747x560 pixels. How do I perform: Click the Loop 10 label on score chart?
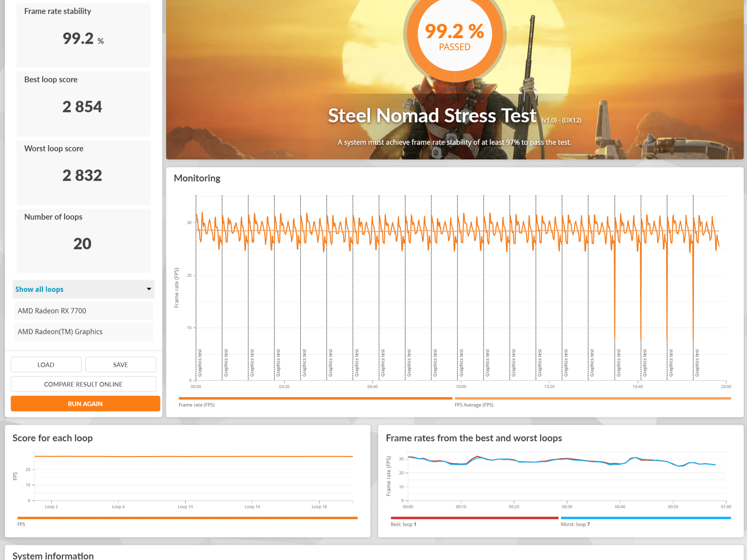[185, 507]
